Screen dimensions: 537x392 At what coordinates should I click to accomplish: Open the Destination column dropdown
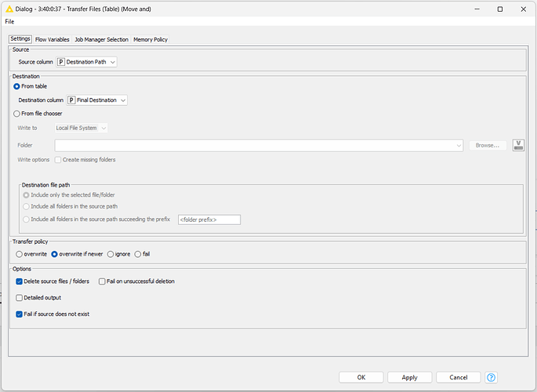tap(96, 100)
